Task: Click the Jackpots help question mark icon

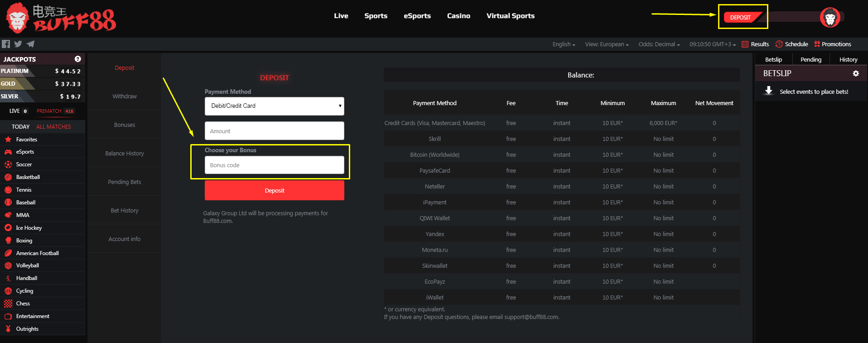Action: pos(78,59)
